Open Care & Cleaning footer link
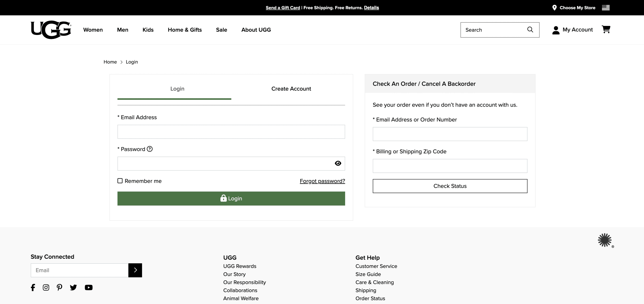The width and height of the screenshot is (644, 304). click(375, 282)
